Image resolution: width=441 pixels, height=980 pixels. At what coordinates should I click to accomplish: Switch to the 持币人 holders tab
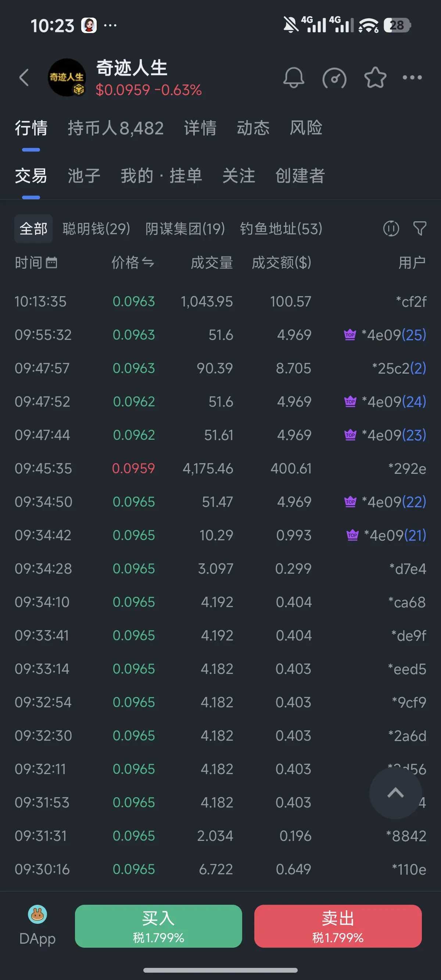[115, 128]
